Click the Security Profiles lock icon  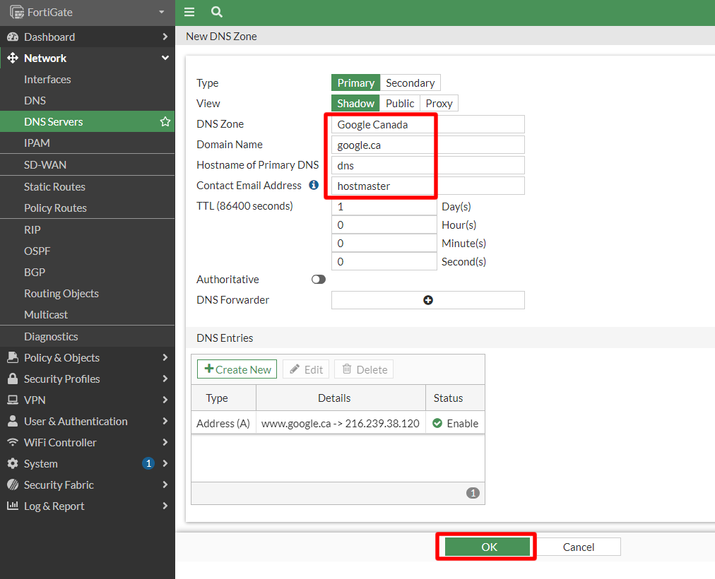[x=13, y=378]
